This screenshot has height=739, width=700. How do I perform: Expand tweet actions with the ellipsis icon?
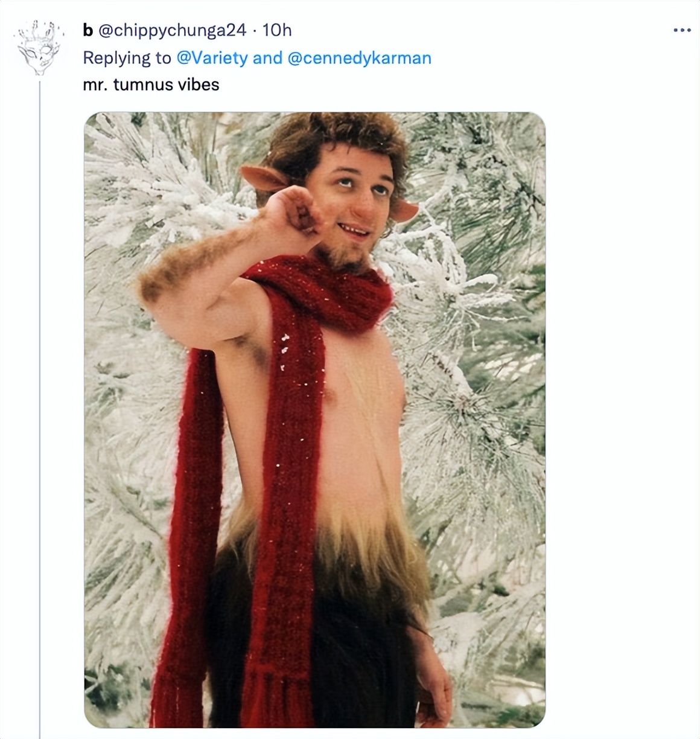(682, 30)
